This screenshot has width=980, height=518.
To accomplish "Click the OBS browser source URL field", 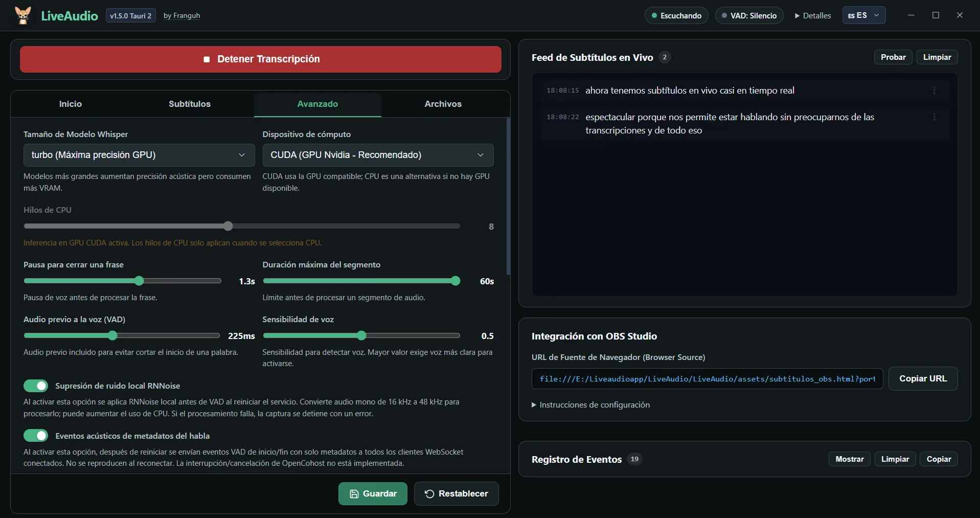I will pos(707,379).
